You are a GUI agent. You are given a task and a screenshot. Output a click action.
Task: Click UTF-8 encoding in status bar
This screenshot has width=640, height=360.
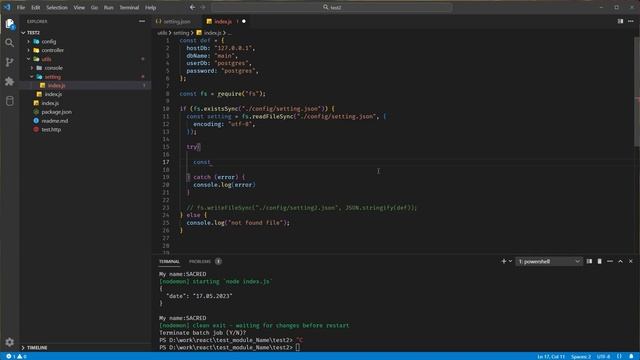[x=603, y=356]
